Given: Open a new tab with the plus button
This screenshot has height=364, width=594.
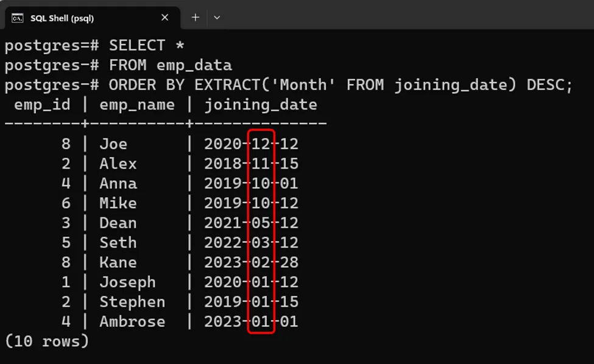Looking at the screenshot, I should [x=196, y=18].
